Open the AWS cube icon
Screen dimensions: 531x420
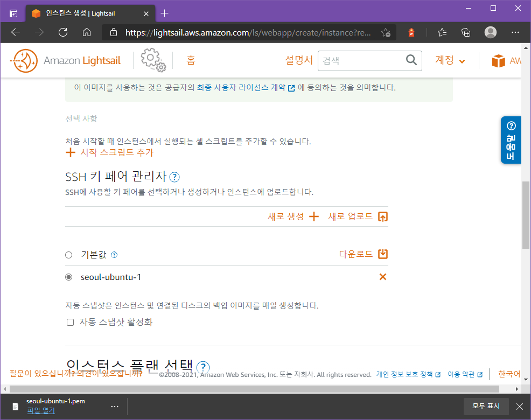coord(498,61)
